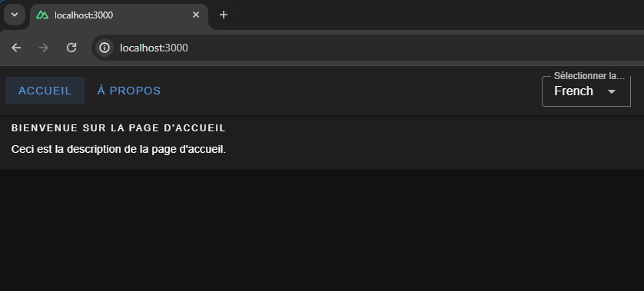Open the À PROPOS page
The height and width of the screenshot is (291, 644).
(129, 91)
